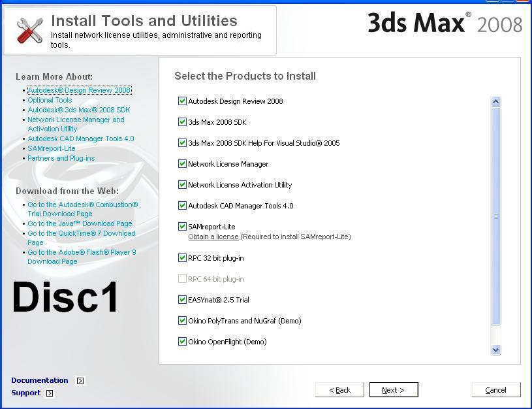The image size is (532, 409).
Task: Go to Adobe Flash Player 9 Download Page
Action: (x=82, y=257)
